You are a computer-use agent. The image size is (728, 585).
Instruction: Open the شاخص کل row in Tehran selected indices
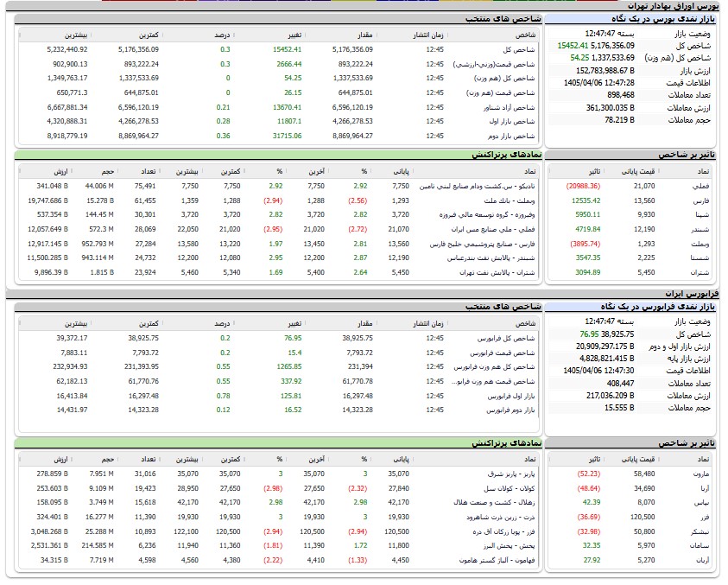click(279, 49)
